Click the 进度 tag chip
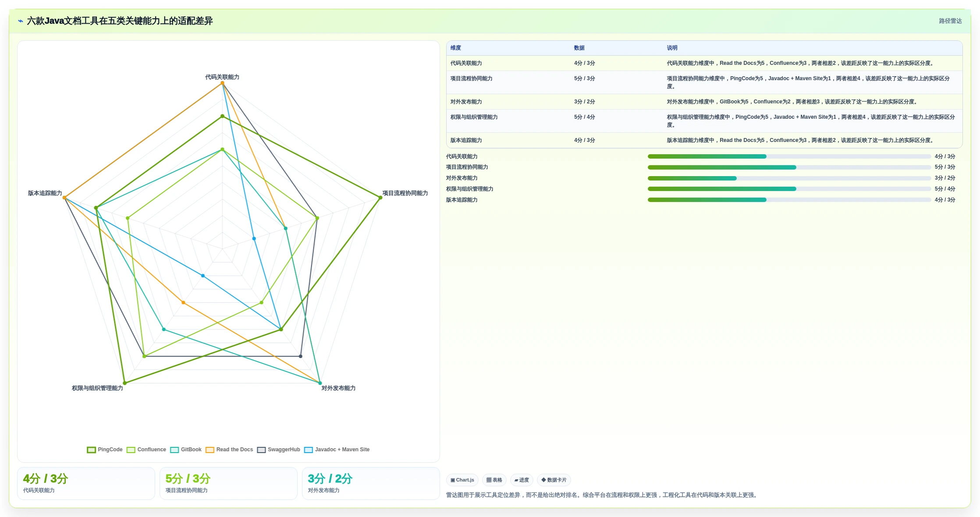 (522, 480)
